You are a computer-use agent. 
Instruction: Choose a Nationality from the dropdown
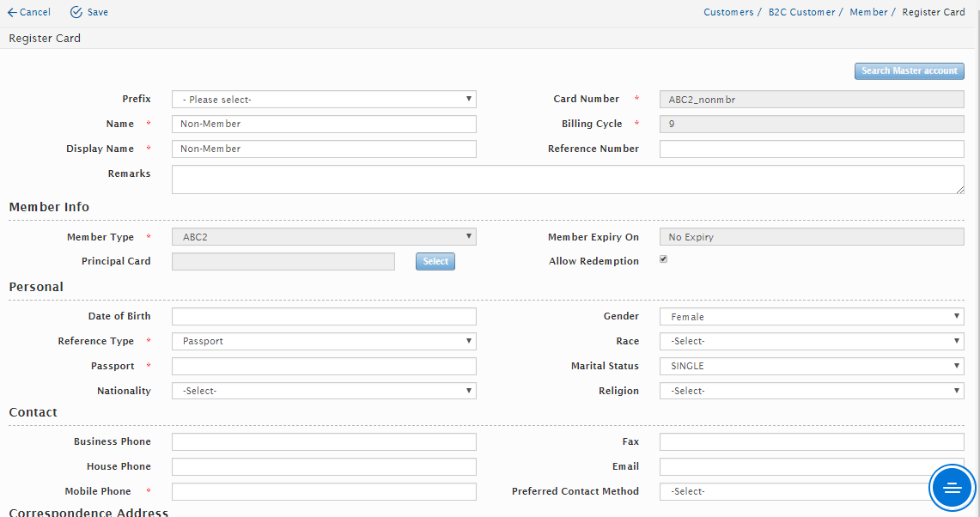pos(324,391)
